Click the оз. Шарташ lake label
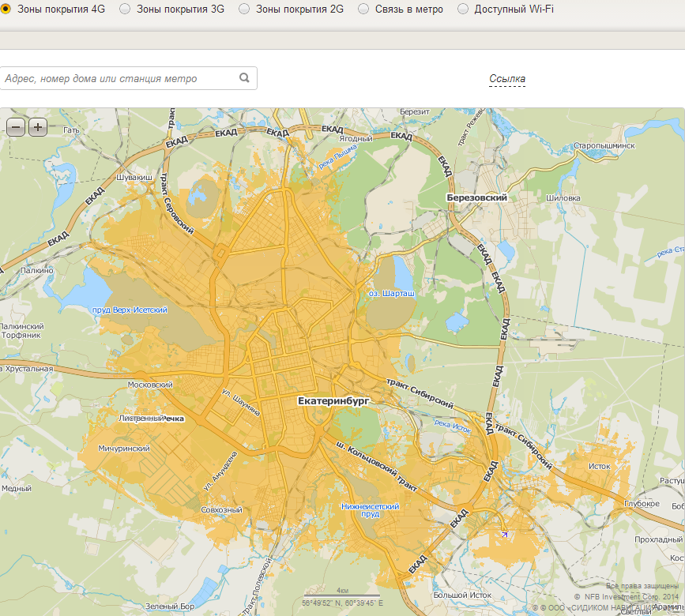This screenshot has width=685, height=616. point(392,292)
